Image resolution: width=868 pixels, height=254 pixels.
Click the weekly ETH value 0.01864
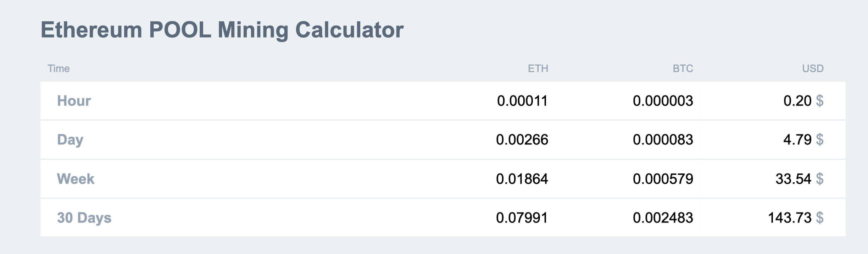coord(522,179)
